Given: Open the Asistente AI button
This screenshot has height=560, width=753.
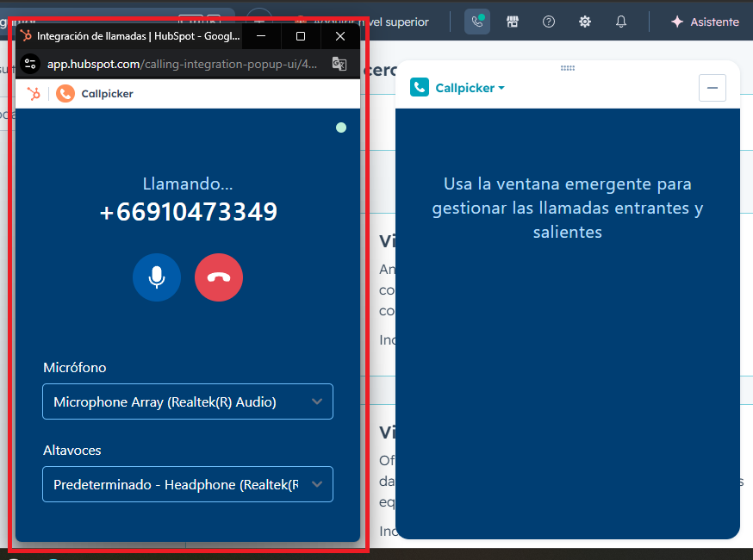Looking at the screenshot, I should tap(705, 22).
